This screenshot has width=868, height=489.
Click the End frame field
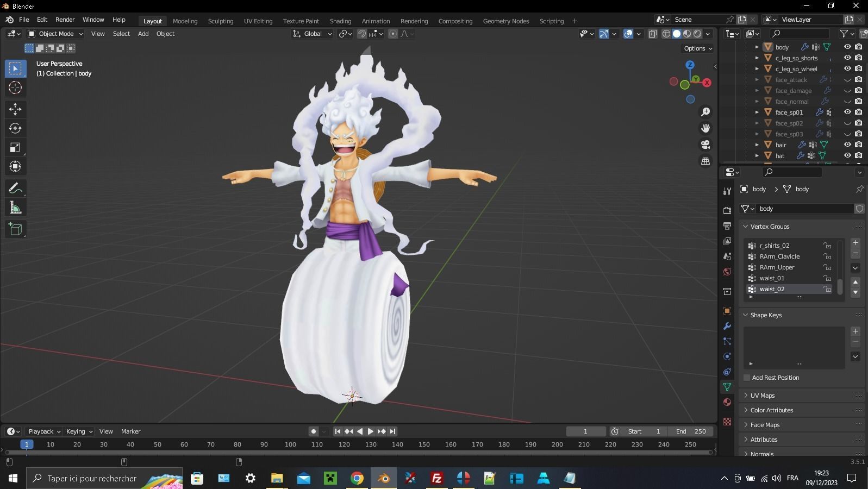[x=690, y=431]
